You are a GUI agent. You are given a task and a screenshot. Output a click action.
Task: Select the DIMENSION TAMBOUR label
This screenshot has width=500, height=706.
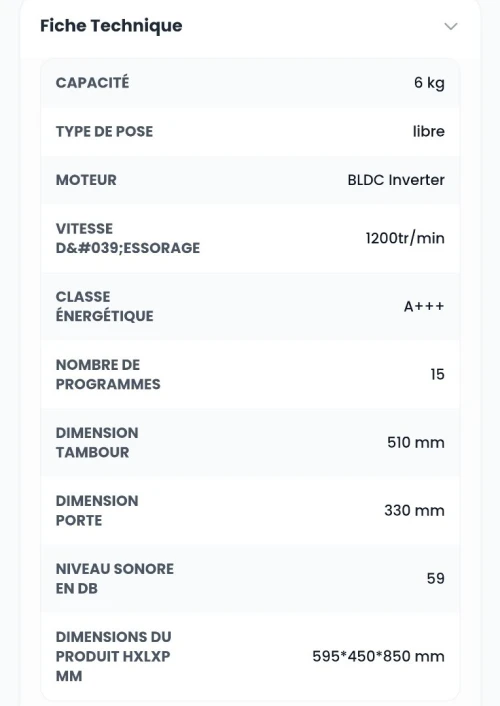pos(97,442)
